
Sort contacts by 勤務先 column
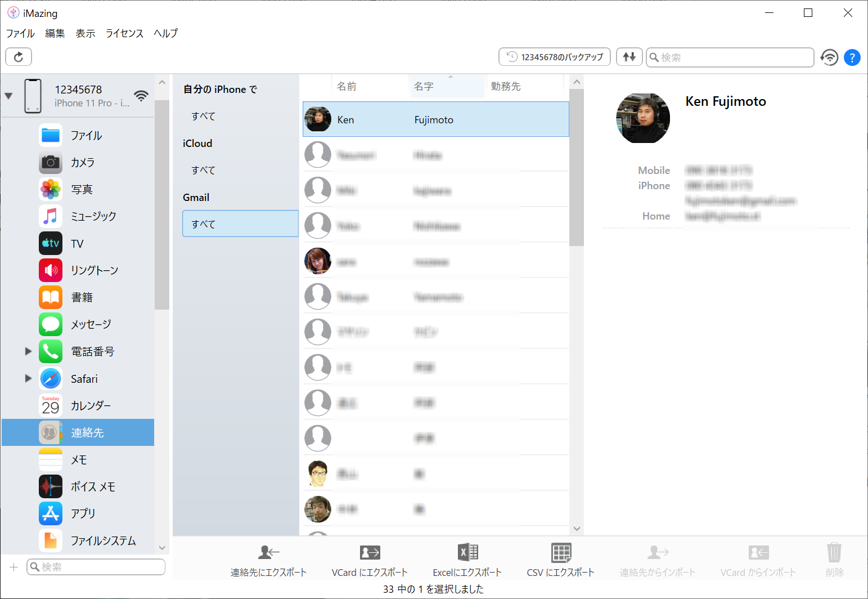(x=524, y=86)
